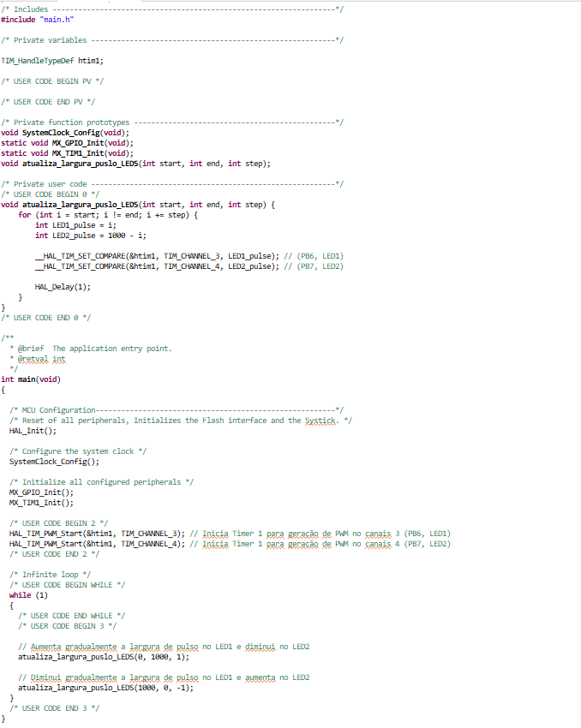Click the HAL_Delay(1) call
Screen dimensions: 581x728
[x=62, y=287]
